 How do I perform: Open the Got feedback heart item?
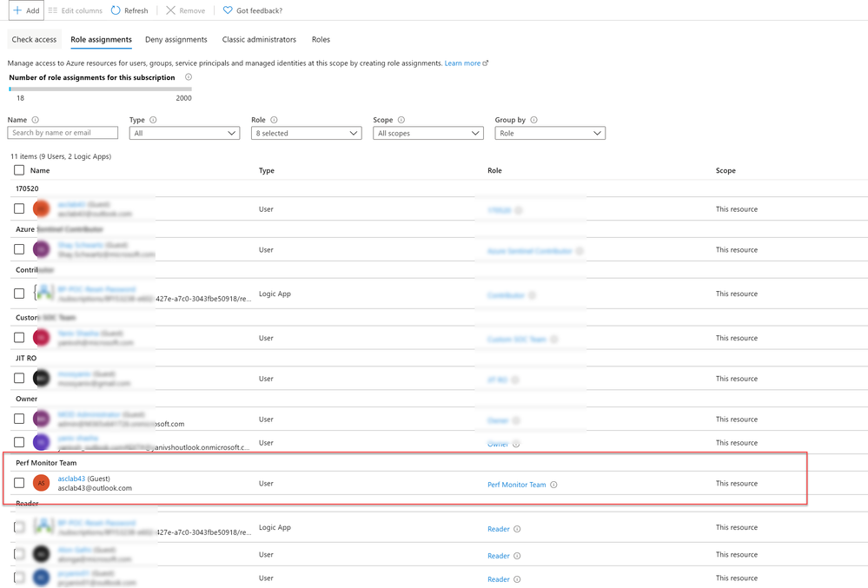point(253,10)
